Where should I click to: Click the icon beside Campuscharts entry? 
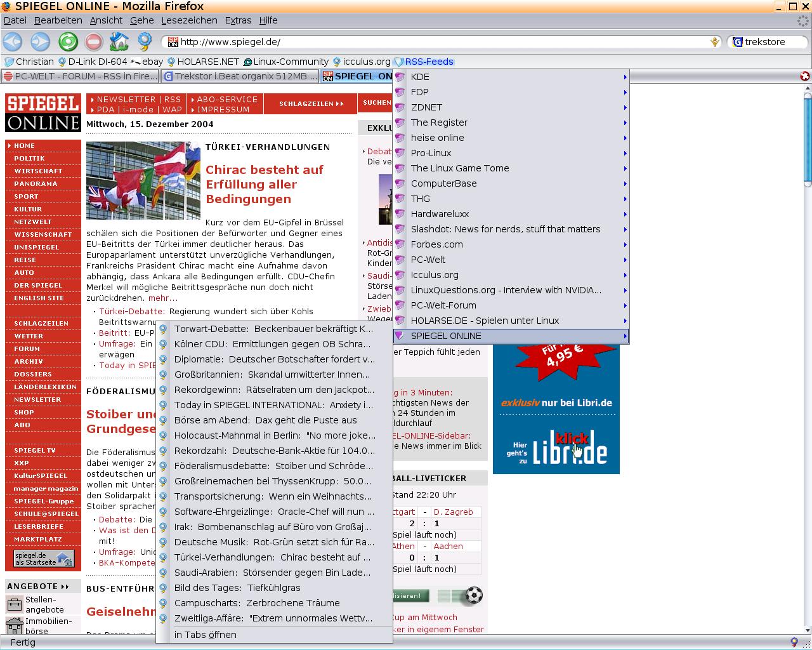click(163, 603)
